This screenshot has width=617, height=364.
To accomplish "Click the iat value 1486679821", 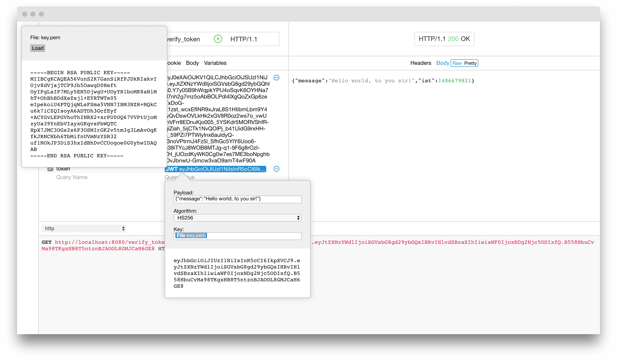I will tap(455, 81).
